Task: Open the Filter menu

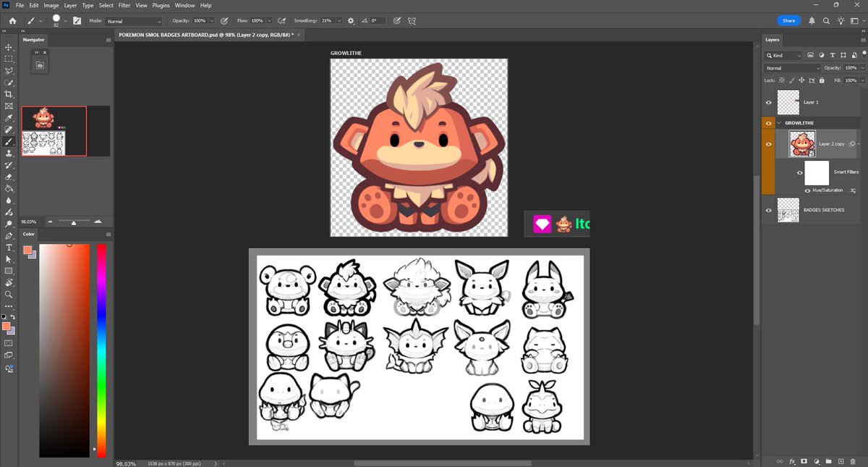Action: [x=124, y=5]
